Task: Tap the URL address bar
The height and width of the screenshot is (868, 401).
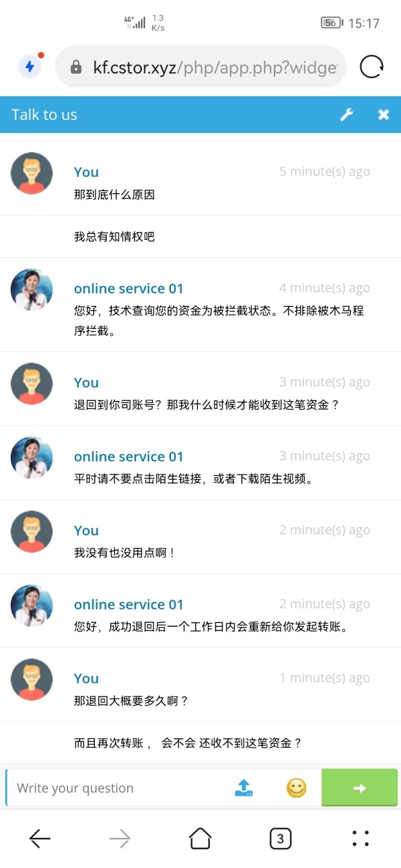Action: (214, 67)
